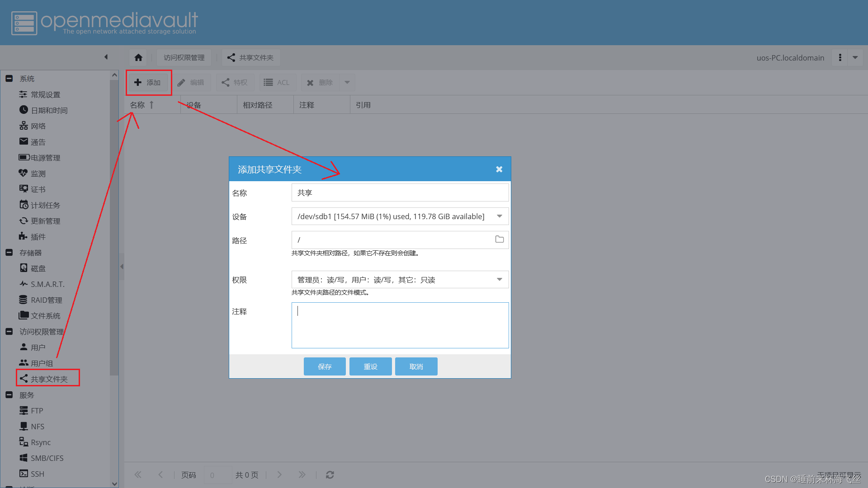Click the sidebar vertical scrollbar
This screenshot has height=488, width=868.
click(x=114, y=226)
